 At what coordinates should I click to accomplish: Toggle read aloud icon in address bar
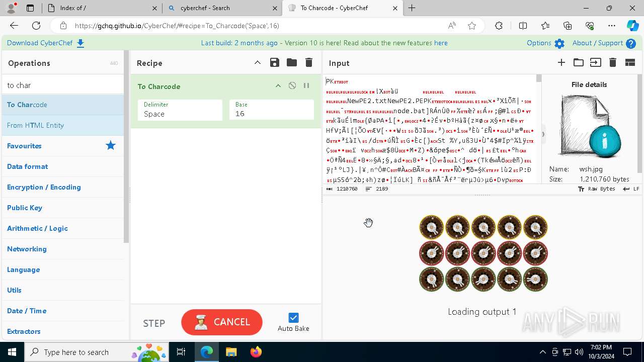click(x=452, y=26)
